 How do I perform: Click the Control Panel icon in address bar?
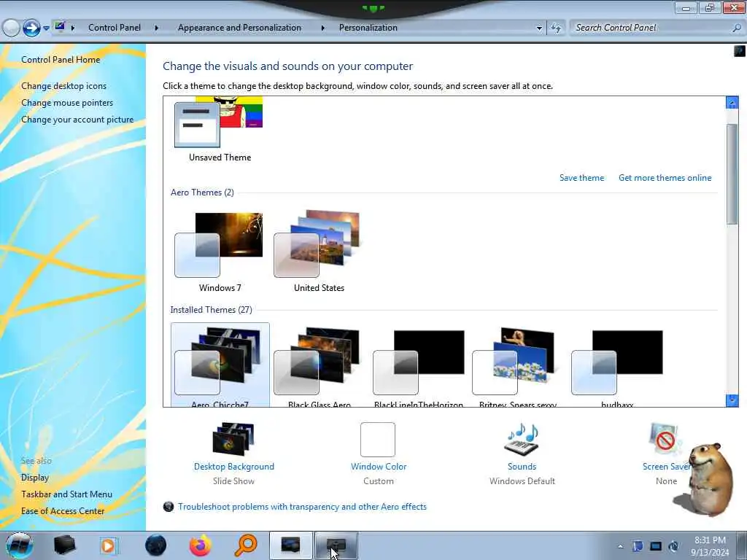[60, 27]
